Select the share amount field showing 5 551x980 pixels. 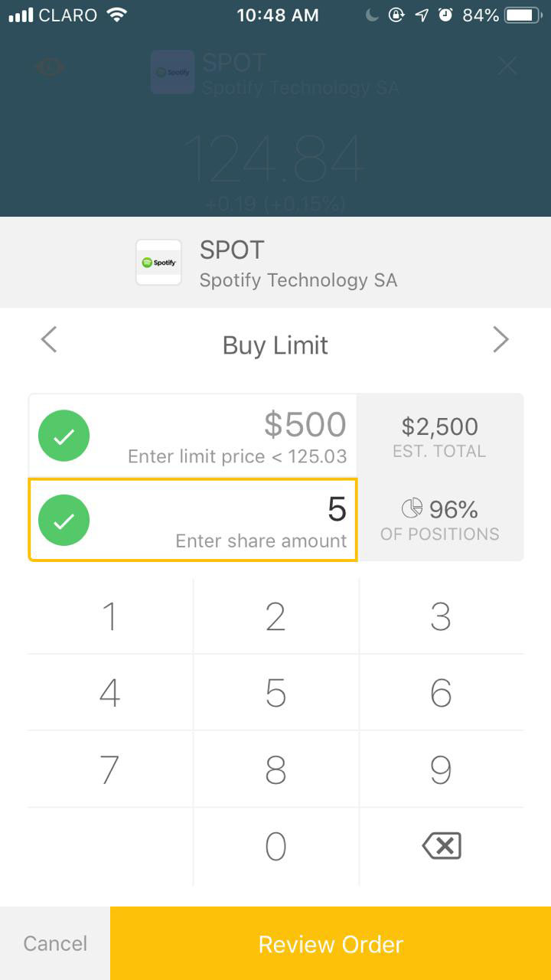pyautogui.click(x=193, y=520)
